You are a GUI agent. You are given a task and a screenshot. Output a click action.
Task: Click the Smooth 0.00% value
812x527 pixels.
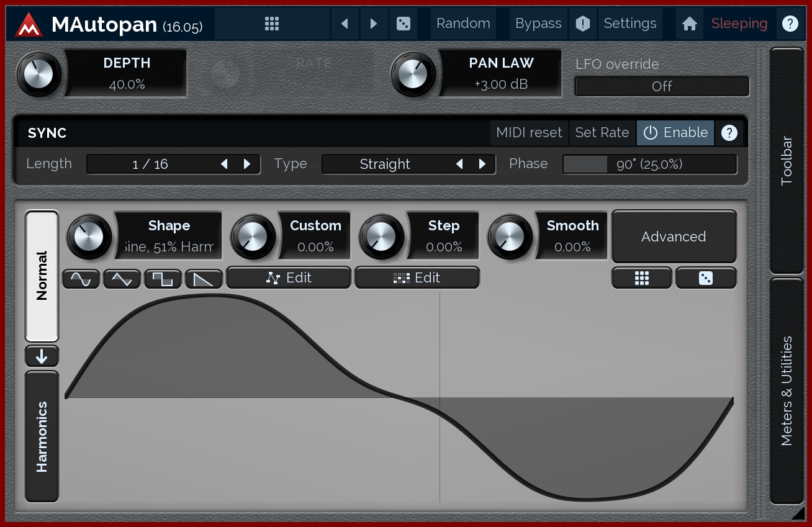coord(572,247)
